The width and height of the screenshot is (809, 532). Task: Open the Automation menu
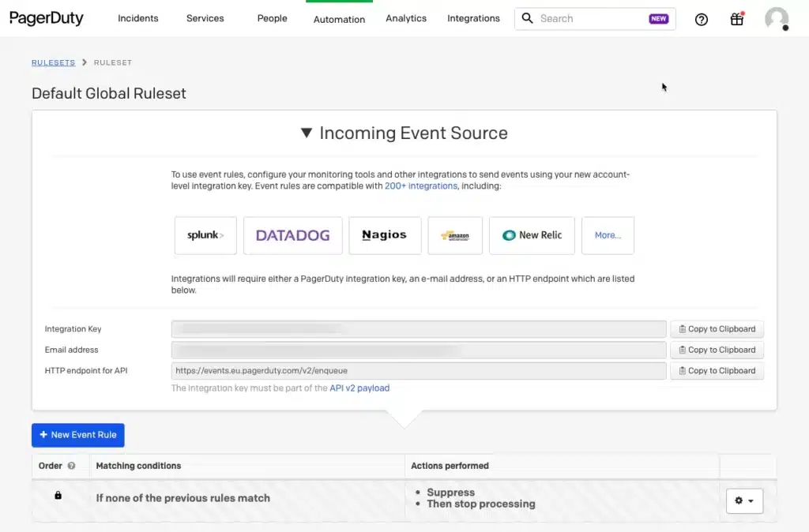point(339,19)
